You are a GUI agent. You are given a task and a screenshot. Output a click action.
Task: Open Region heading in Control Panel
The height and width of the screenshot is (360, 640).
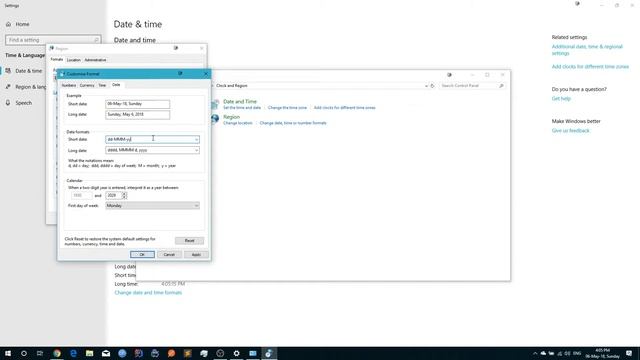(x=231, y=117)
